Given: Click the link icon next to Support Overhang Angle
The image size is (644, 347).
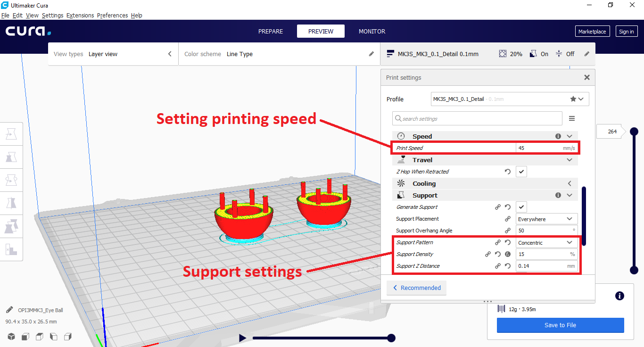Looking at the screenshot, I should point(508,231).
